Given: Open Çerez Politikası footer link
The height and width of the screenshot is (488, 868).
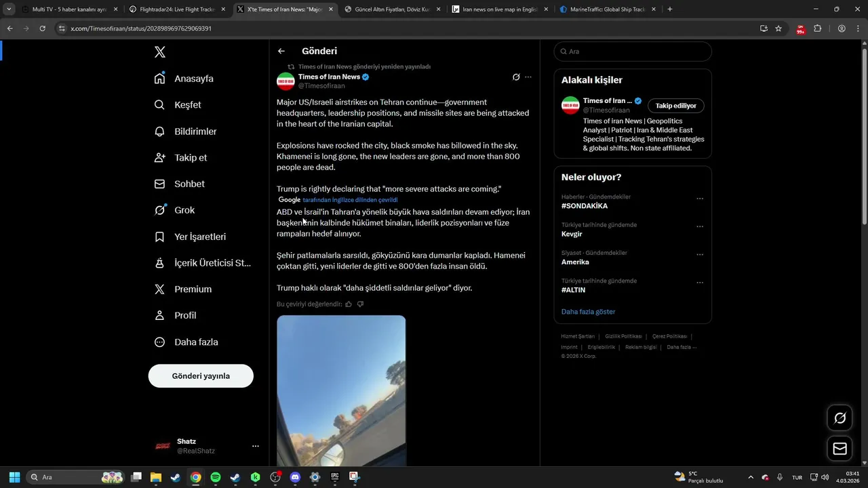Looking at the screenshot, I should (x=669, y=336).
